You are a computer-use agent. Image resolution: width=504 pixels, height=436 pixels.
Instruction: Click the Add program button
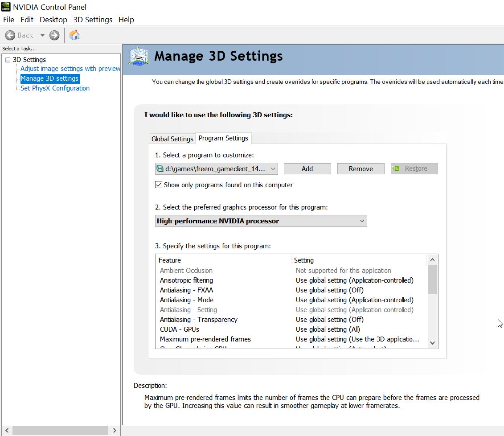click(307, 169)
